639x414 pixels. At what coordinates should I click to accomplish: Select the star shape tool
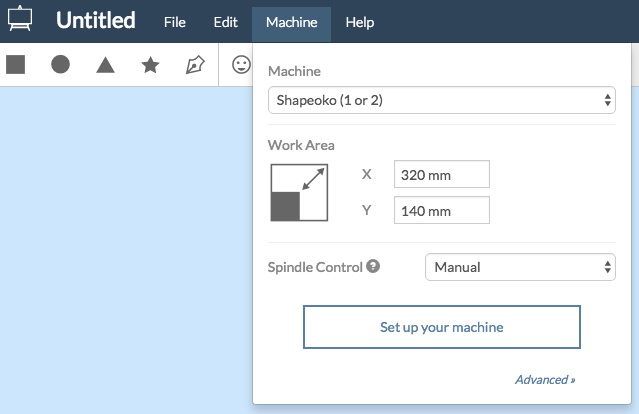point(150,65)
